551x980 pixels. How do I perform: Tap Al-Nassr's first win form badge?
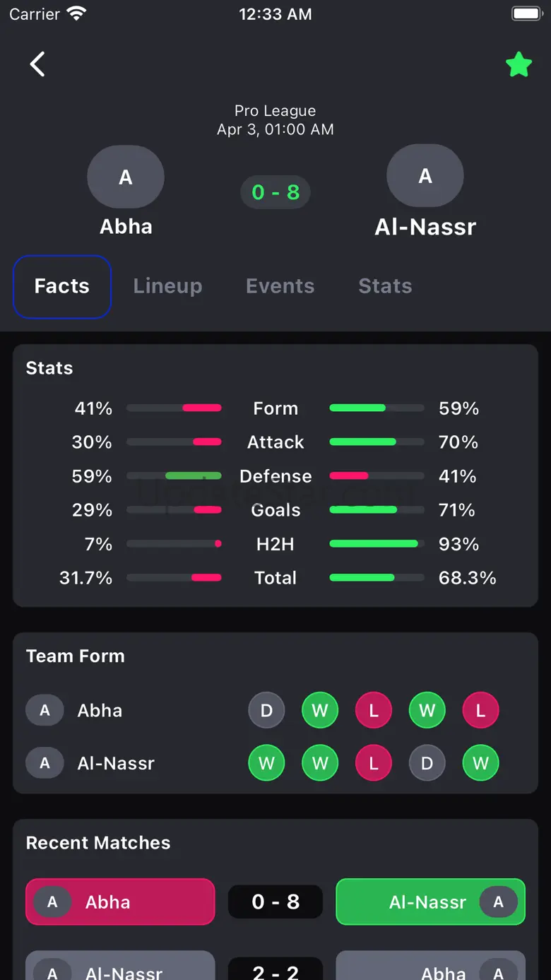pyautogui.click(x=266, y=763)
